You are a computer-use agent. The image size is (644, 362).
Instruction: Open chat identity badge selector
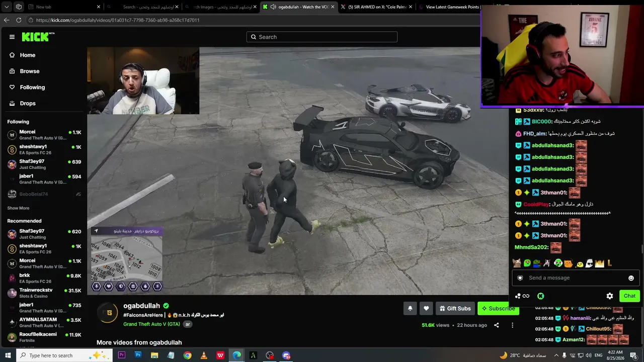520,278
